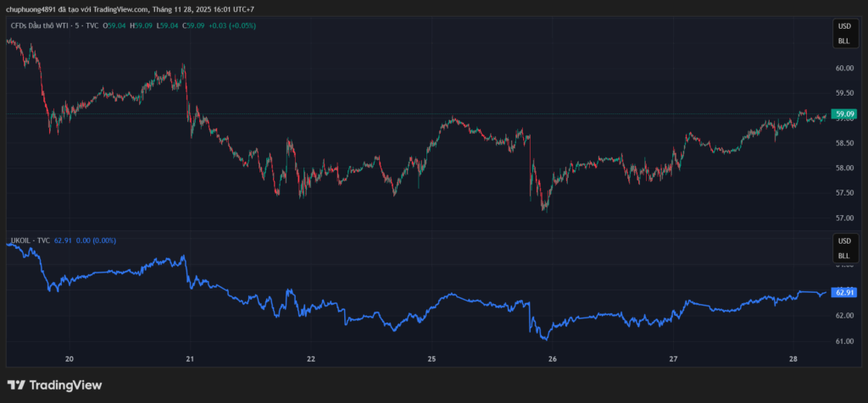Open the TradingView wordmark text link

pos(65,385)
